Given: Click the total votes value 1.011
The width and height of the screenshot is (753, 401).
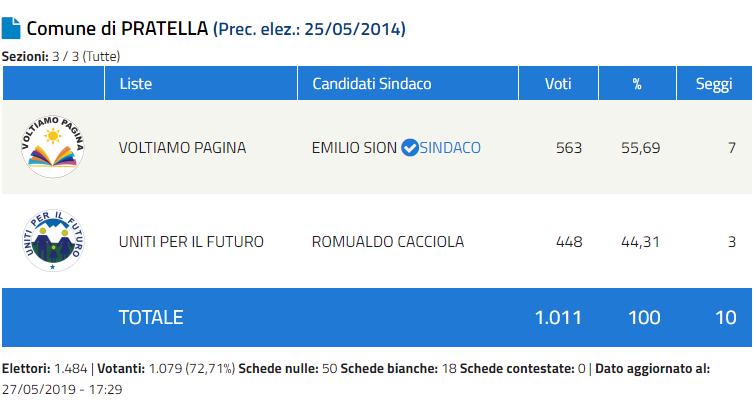Looking at the screenshot, I should (558, 317).
